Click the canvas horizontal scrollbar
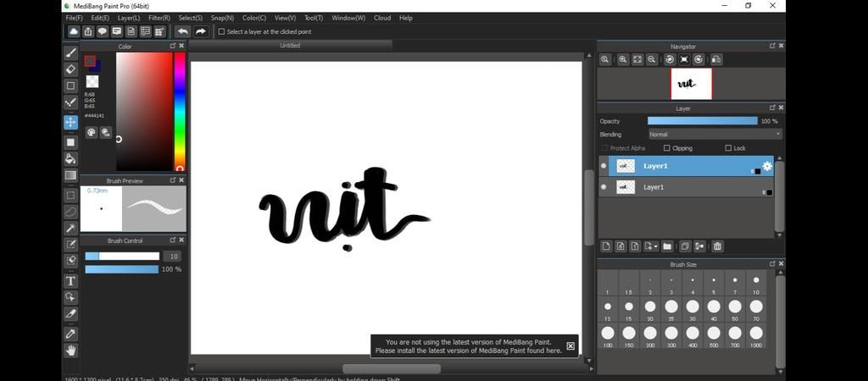This screenshot has height=381, width=868. coord(392,368)
